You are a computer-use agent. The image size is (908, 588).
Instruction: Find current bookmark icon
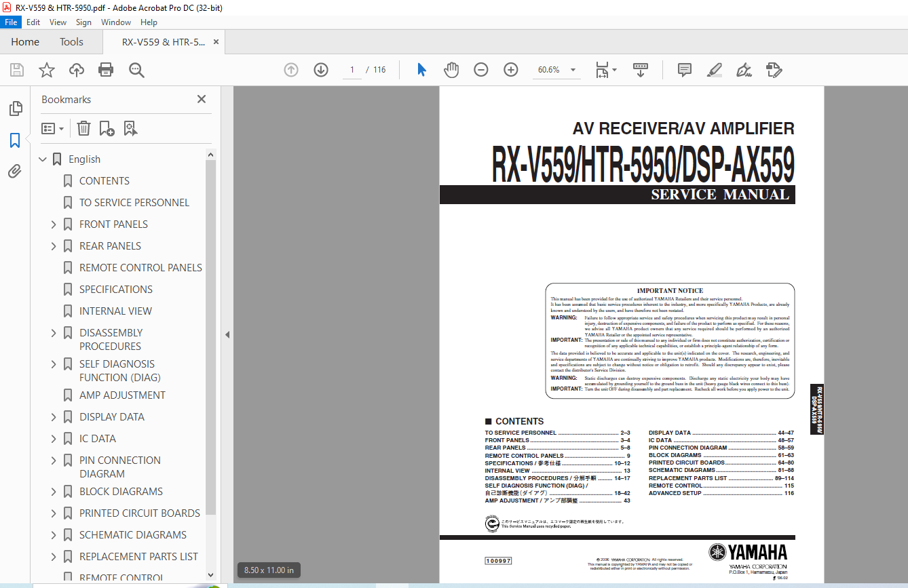point(130,128)
